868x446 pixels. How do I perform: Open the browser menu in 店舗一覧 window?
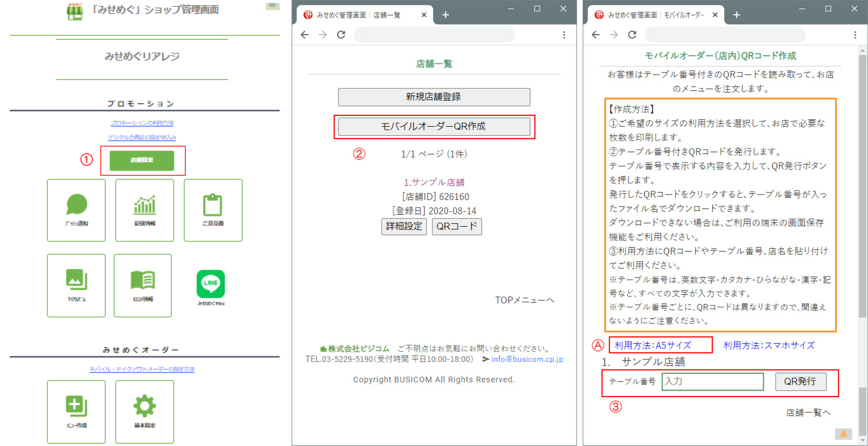tap(564, 35)
